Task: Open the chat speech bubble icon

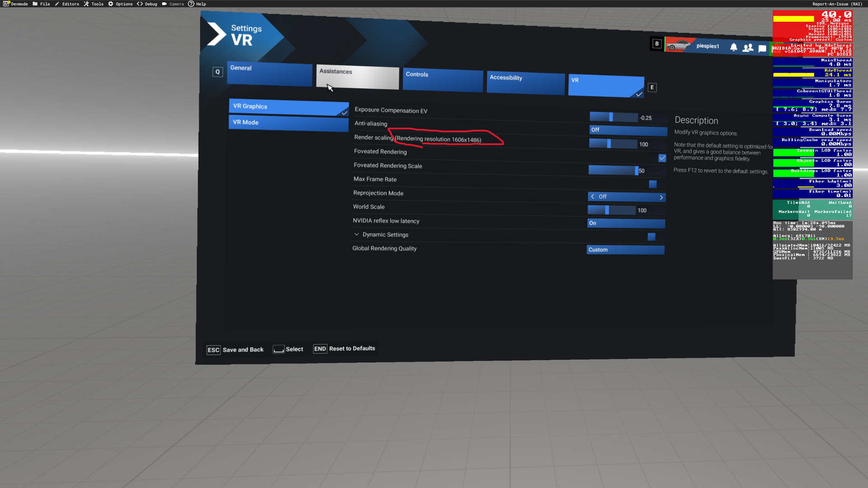Action: 762,48
